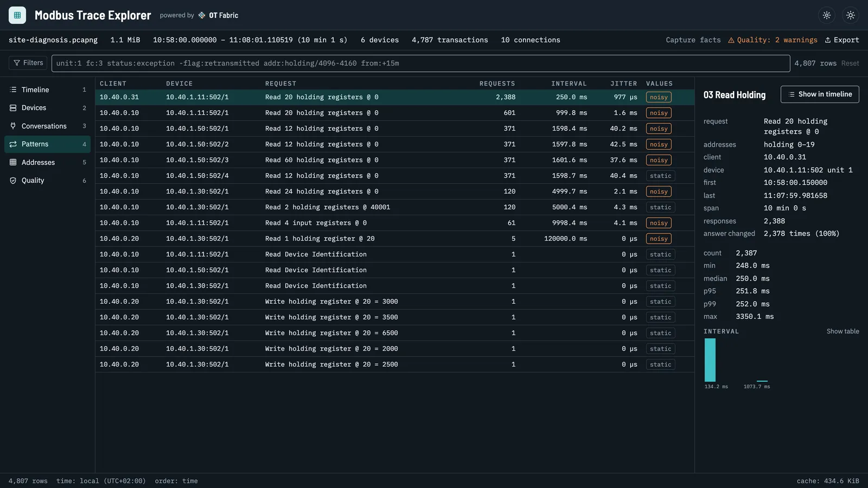Viewport: 868px width, 488px height.
Task: Select row for client 10.40.0.31
Action: (395, 97)
